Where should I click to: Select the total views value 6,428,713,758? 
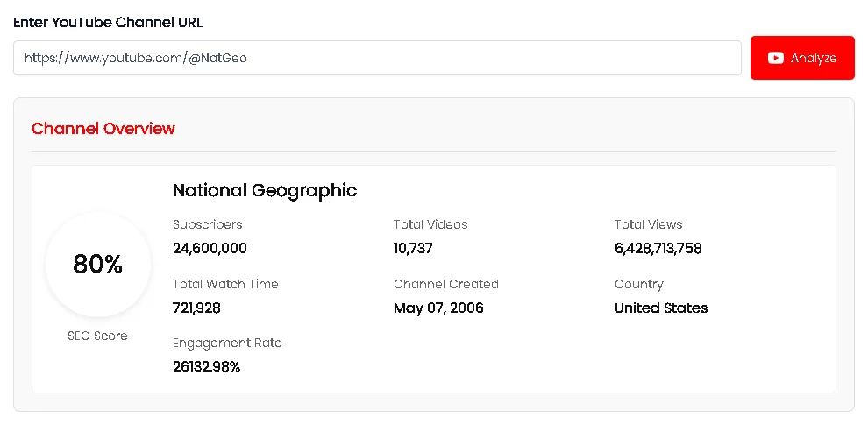point(658,249)
